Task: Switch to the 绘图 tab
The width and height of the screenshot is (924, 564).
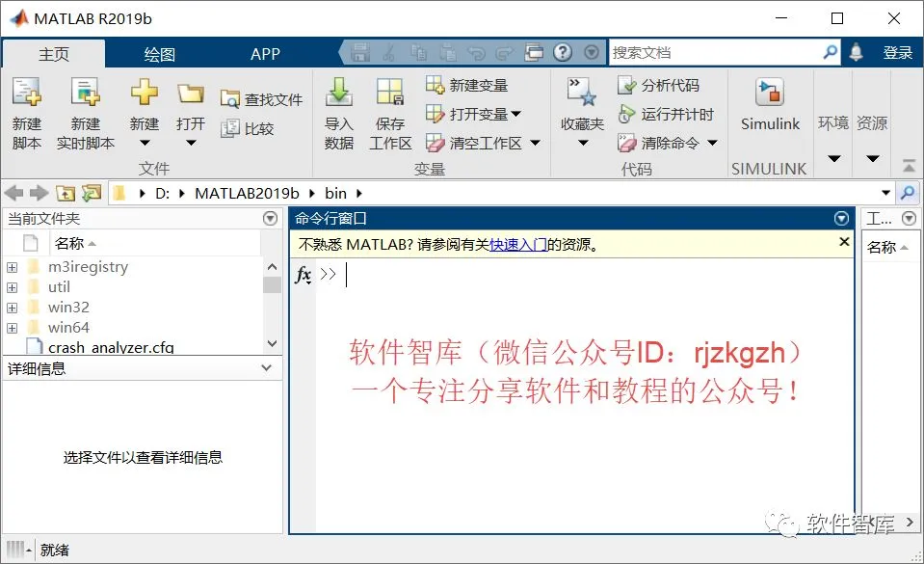Action: click(160, 54)
